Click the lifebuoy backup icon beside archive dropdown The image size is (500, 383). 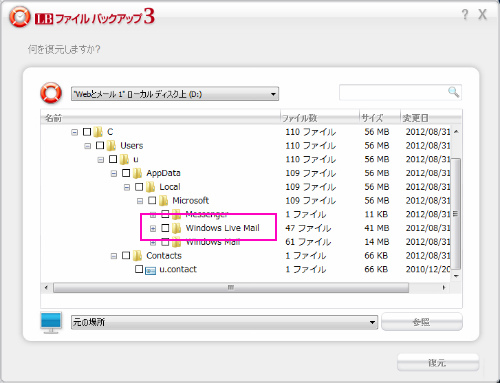[51, 93]
